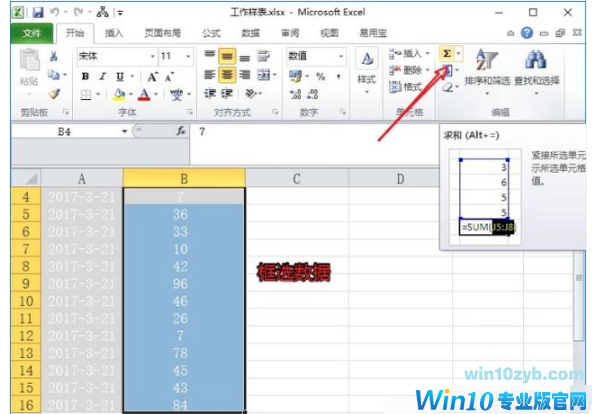Toggle Italic formatting
The height and width of the screenshot is (414, 592).
pyautogui.click(x=102, y=77)
